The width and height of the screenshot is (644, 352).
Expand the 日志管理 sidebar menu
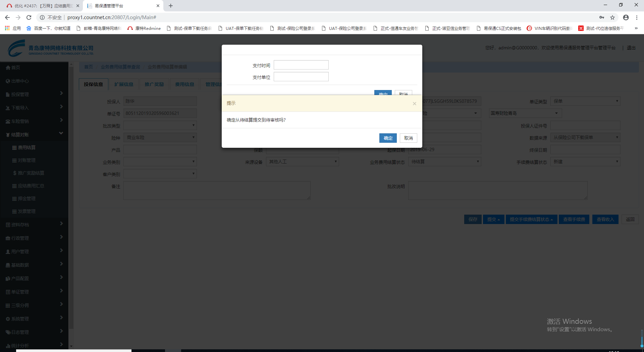tap(34, 332)
